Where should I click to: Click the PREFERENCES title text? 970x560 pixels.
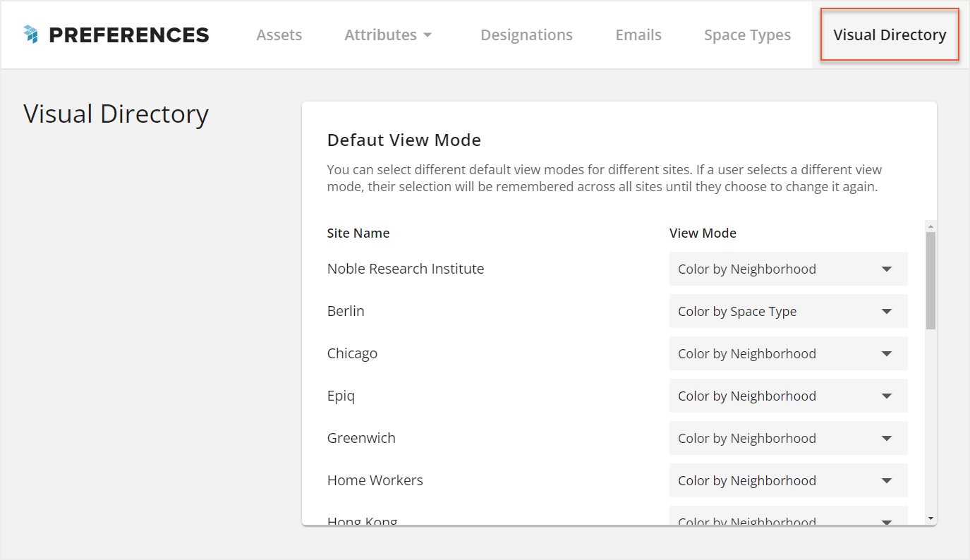pos(129,34)
